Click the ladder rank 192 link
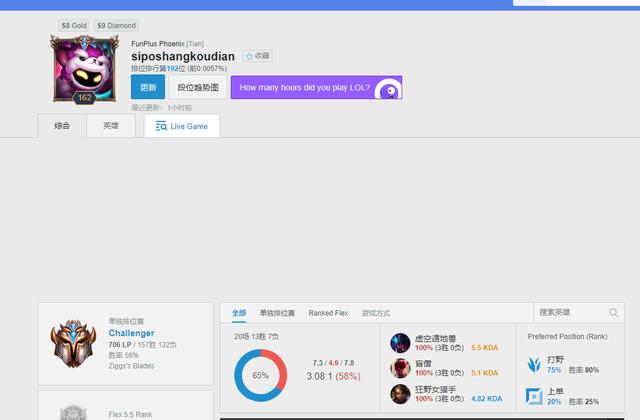 173,69
